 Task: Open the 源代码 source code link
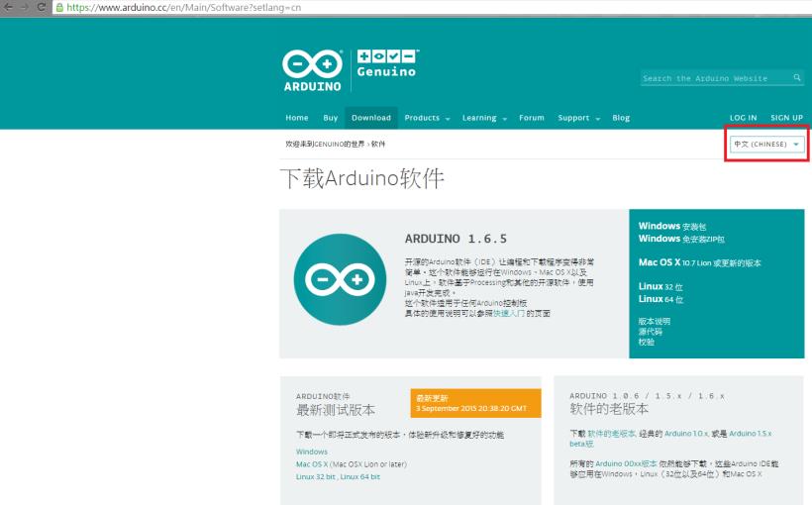(650, 332)
